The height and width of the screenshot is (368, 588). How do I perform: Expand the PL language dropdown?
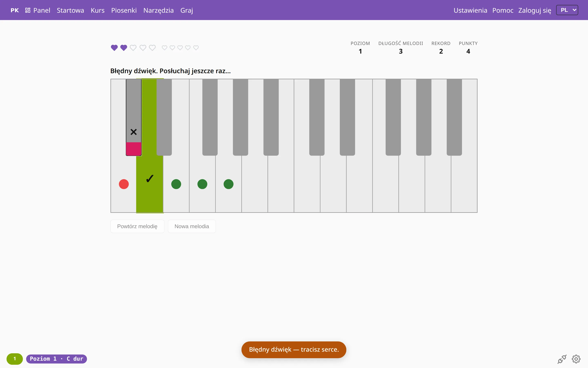point(567,10)
